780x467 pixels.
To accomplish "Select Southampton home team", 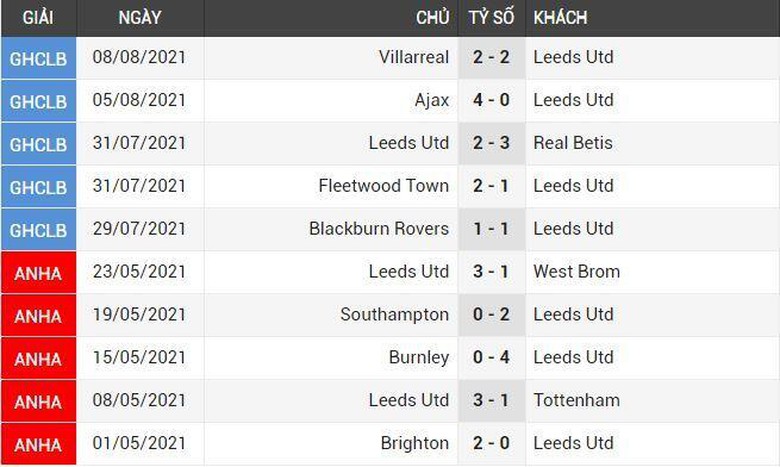I will point(395,315).
